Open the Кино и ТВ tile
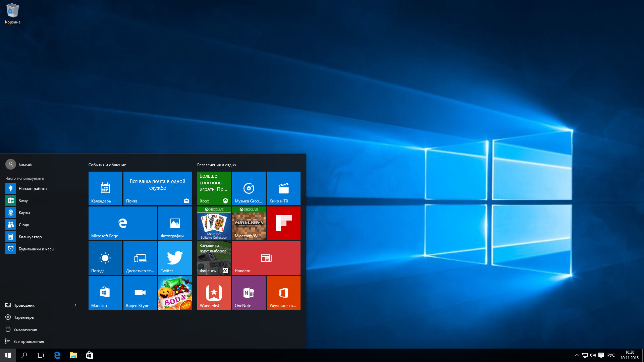This screenshot has height=362, width=644. tap(284, 188)
